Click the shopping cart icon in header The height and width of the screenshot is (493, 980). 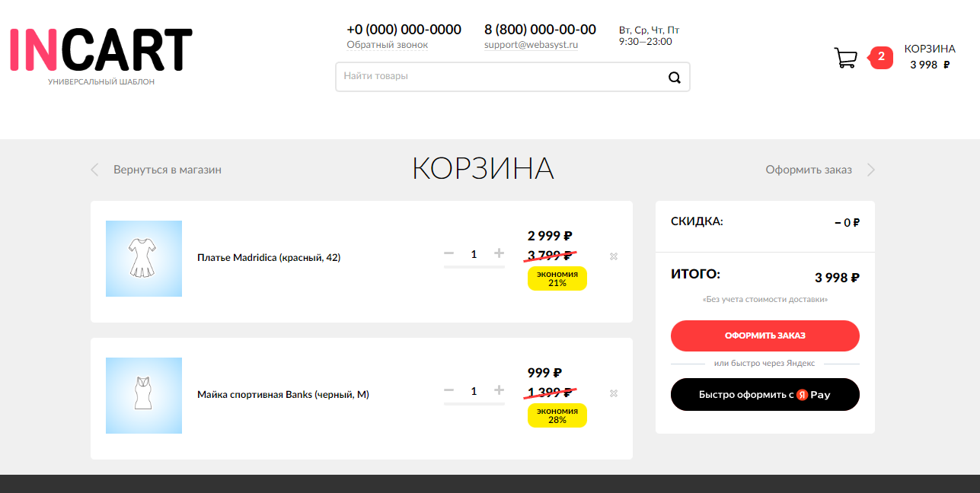pyautogui.click(x=845, y=58)
